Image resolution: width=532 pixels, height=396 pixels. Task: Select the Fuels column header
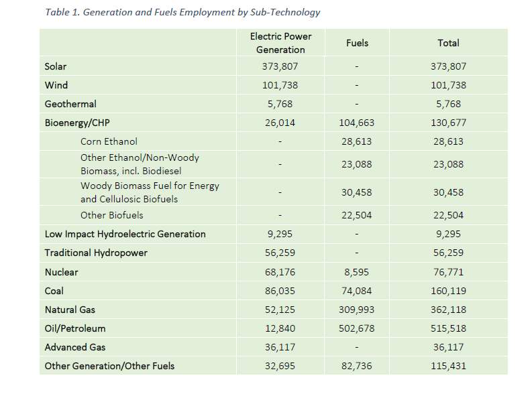(x=357, y=43)
